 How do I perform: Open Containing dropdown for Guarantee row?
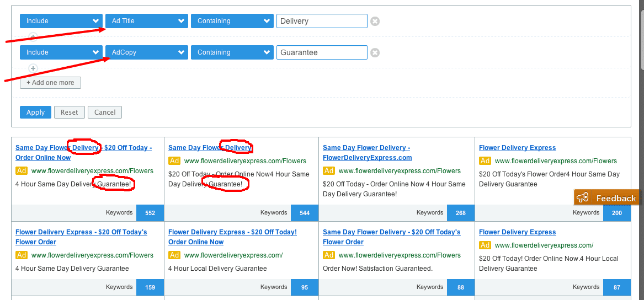[x=232, y=52]
